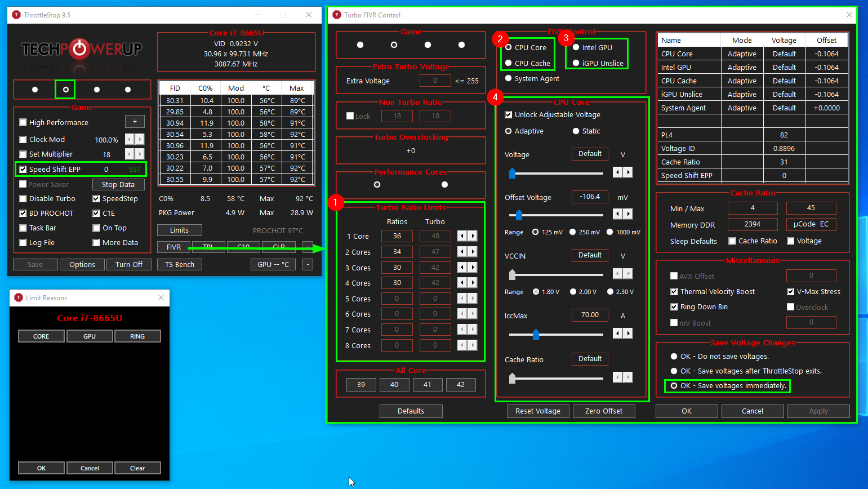Toggle Ring Down Bin checkbox
868x489 pixels.
[674, 306]
